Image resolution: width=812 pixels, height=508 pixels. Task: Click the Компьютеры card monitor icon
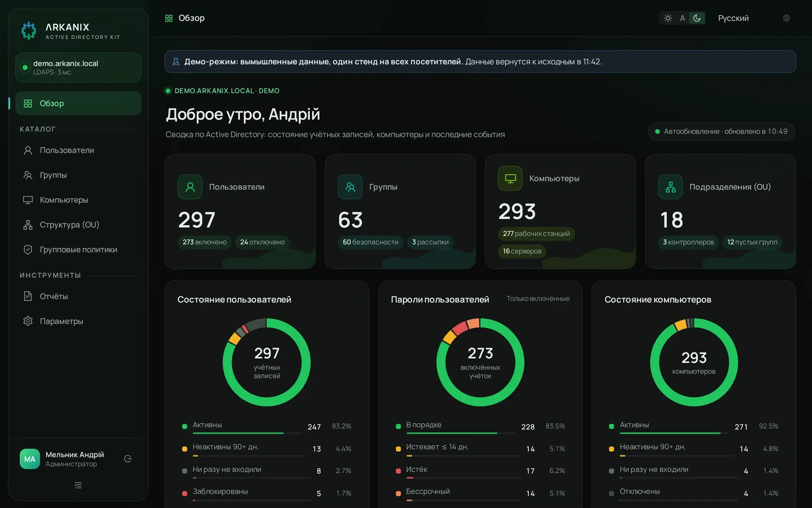(511, 178)
